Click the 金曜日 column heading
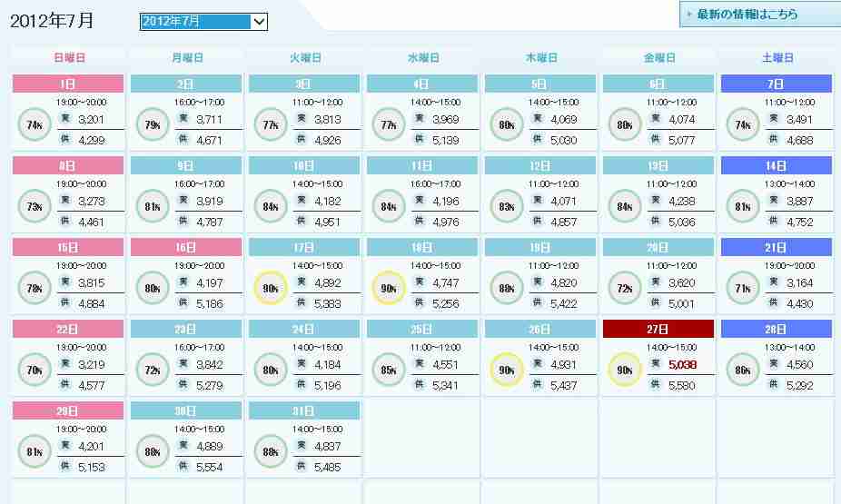Image resolution: width=841 pixels, height=504 pixels. point(659,57)
